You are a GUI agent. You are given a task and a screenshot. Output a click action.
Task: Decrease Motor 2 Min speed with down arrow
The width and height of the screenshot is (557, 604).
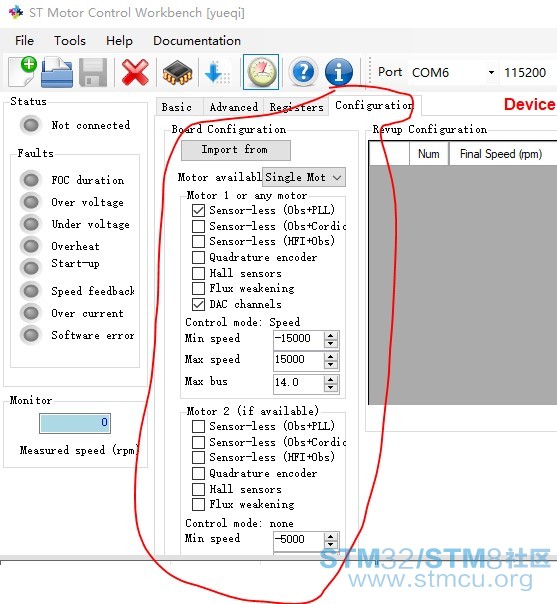point(331,545)
